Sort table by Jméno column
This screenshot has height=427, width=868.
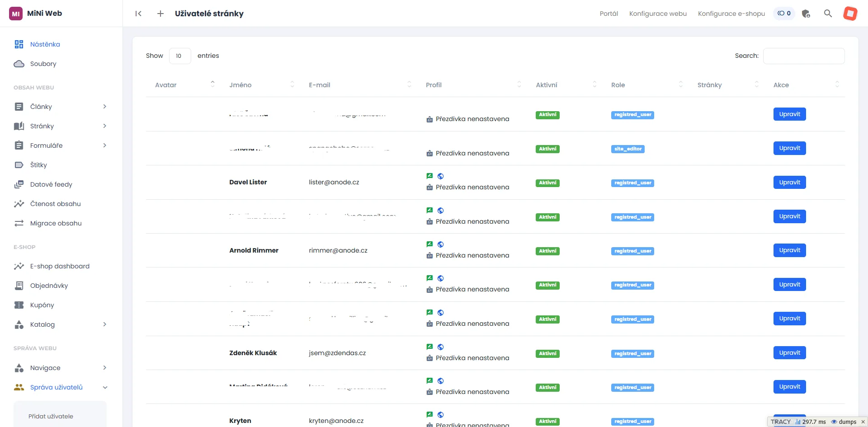point(262,85)
